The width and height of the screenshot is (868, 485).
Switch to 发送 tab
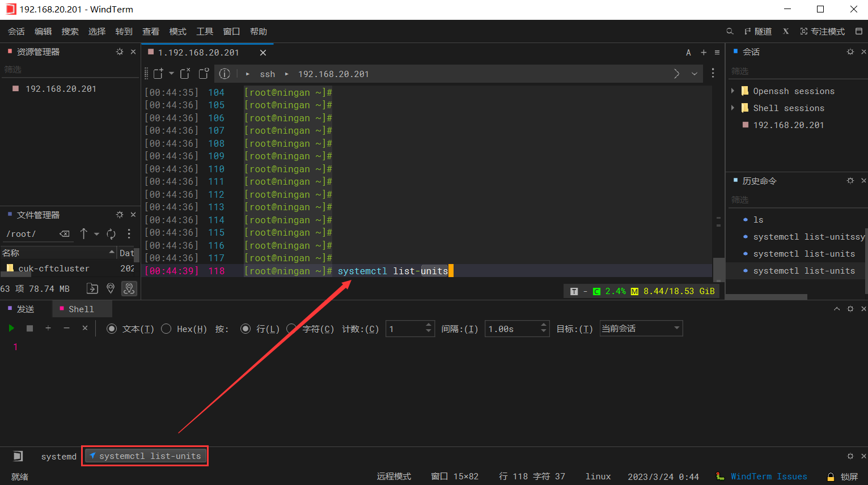click(26, 309)
